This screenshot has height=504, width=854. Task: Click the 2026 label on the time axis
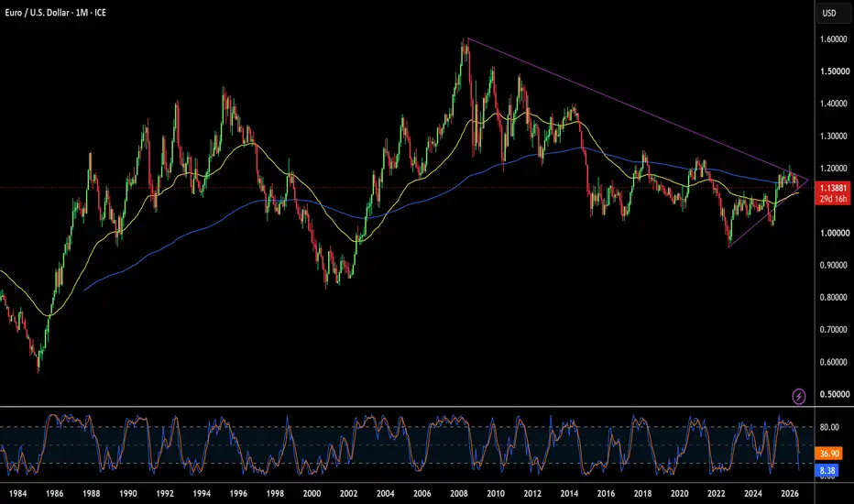(790, 494)
